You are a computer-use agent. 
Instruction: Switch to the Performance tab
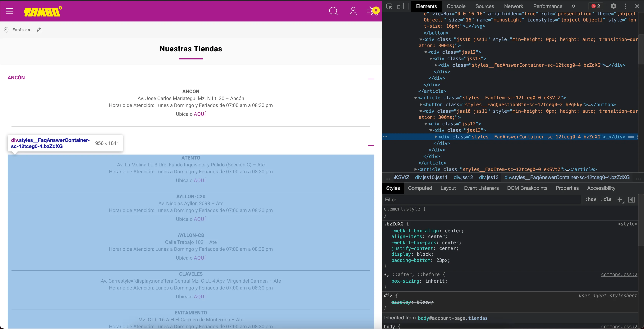(548, 6)
